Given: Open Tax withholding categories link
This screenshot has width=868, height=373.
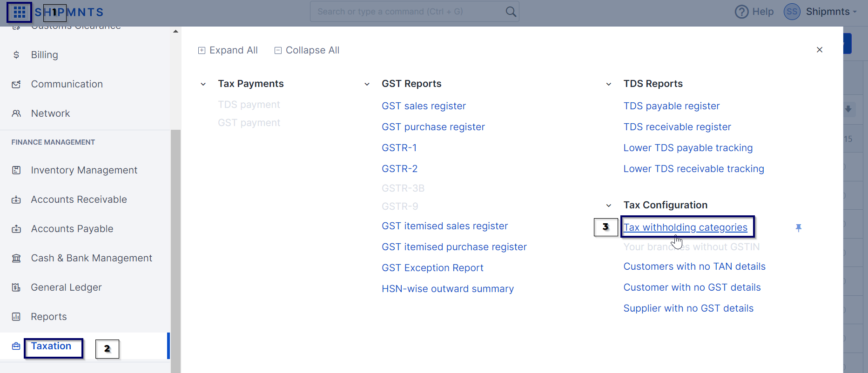Looking at the screenshot, I should 685,227.
